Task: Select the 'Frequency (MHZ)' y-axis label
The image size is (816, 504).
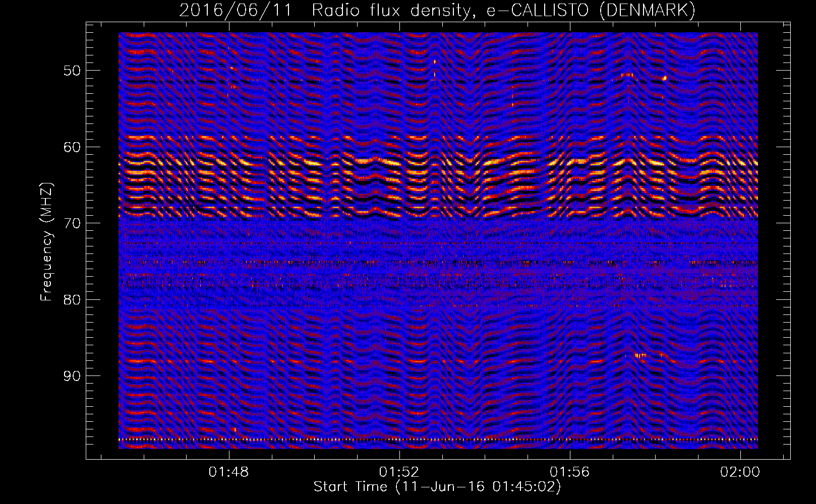Action: tap(46, 242)
